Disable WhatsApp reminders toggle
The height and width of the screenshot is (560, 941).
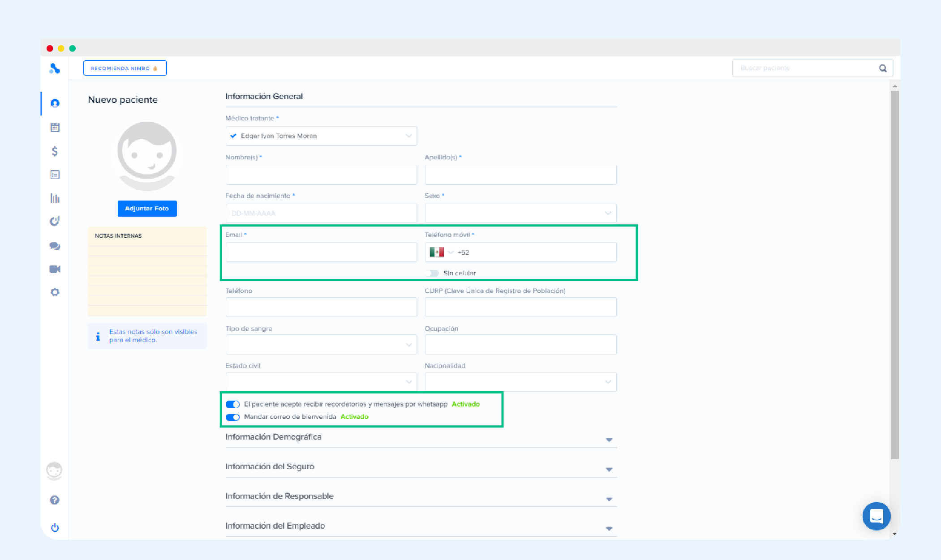(x=232, y=404)
